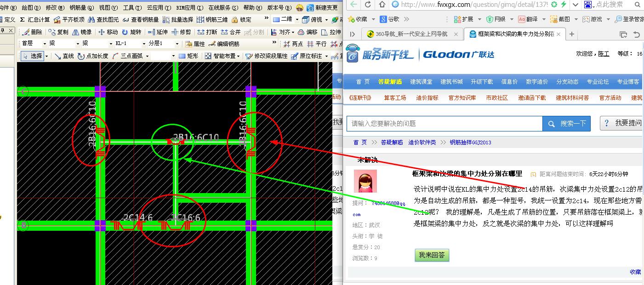This screenshot has width=644, height=285.
Task: Open 绘图(D) menu
Action: tap(30, 8)
